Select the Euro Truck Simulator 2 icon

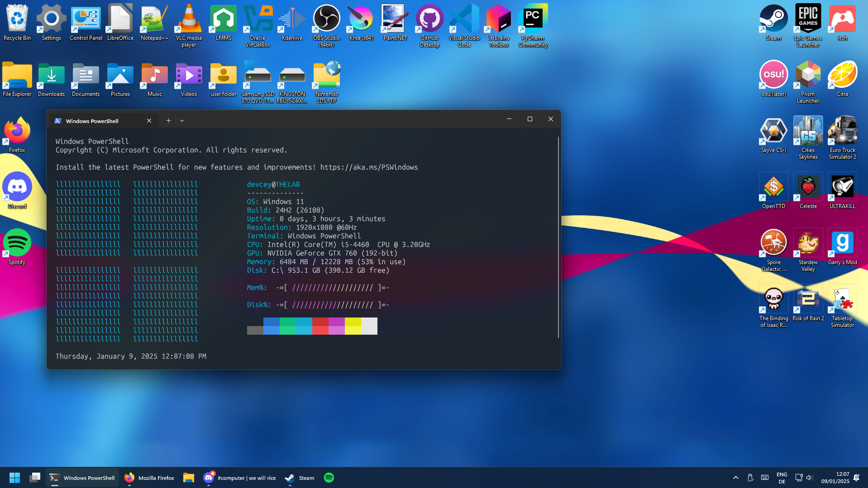tap(842, 137)
